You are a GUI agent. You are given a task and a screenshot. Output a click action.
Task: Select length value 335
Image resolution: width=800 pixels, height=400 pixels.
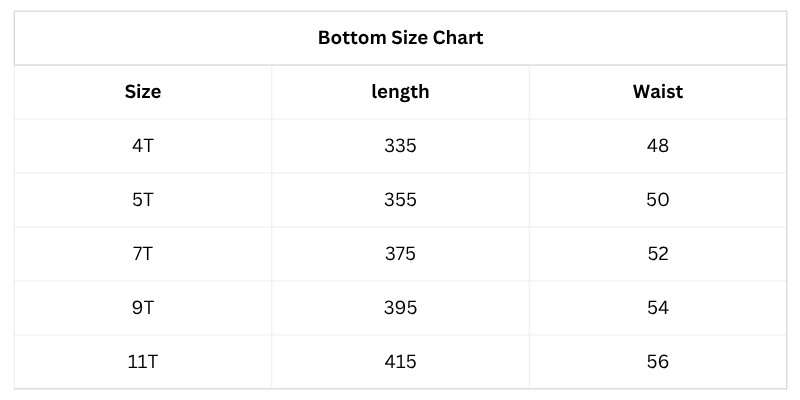coord(400,146)
